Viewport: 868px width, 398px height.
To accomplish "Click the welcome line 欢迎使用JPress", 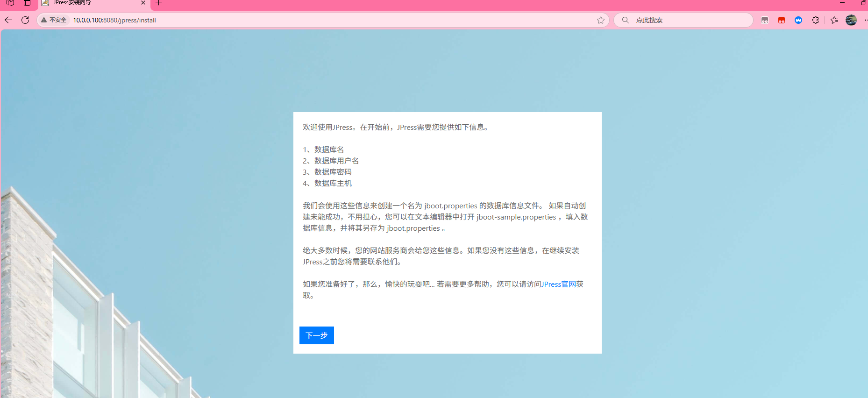I will [x=396, y=127].
